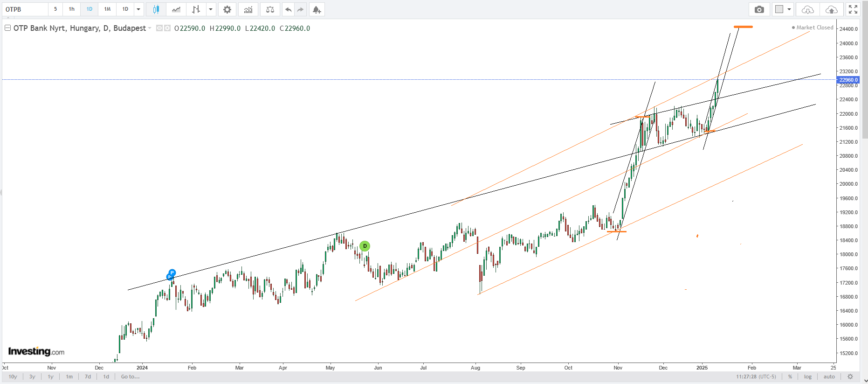Toggle percentage scale mode
The width and height of the screenshot is (868, 384).
(x=790, y=377)
